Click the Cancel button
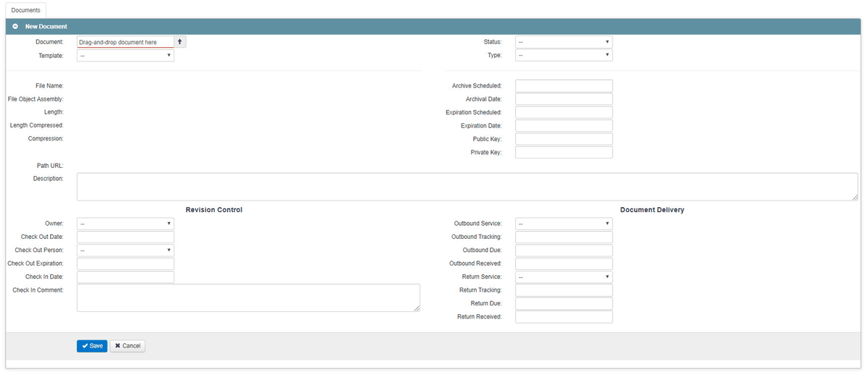Viewport: 868px width, 375px height. coord(127,346)
